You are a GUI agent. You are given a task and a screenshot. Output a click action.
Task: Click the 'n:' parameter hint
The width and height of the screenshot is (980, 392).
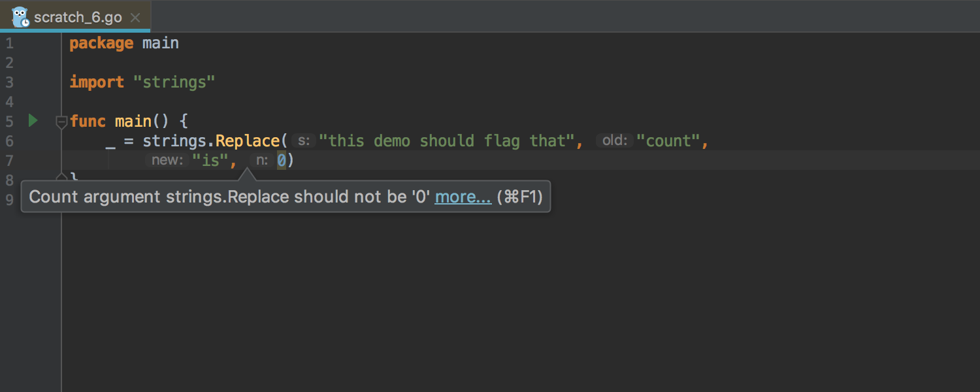(x=262, y=160)
